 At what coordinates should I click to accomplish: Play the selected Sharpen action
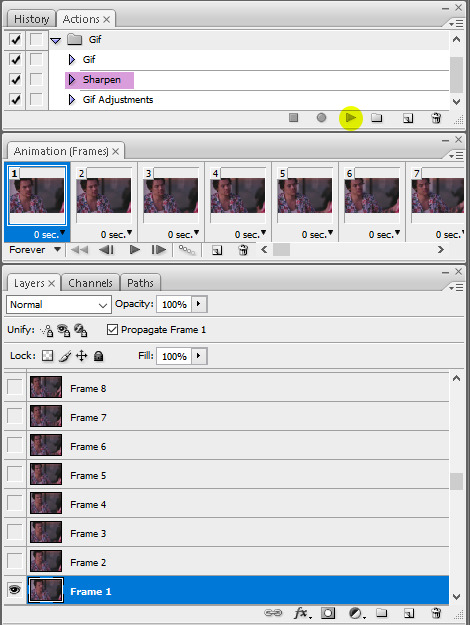tap(351, 118)
